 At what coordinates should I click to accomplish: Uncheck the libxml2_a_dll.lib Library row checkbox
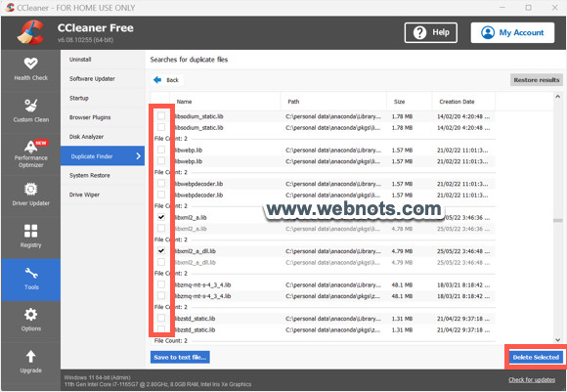[161, 250]
